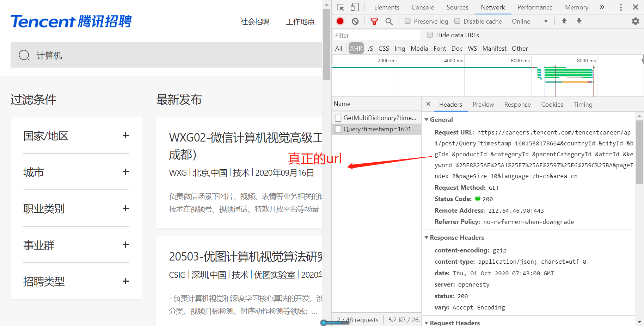Filter requests by All
The height and width of the screenshot is (326, 644).
coord(339,48)
